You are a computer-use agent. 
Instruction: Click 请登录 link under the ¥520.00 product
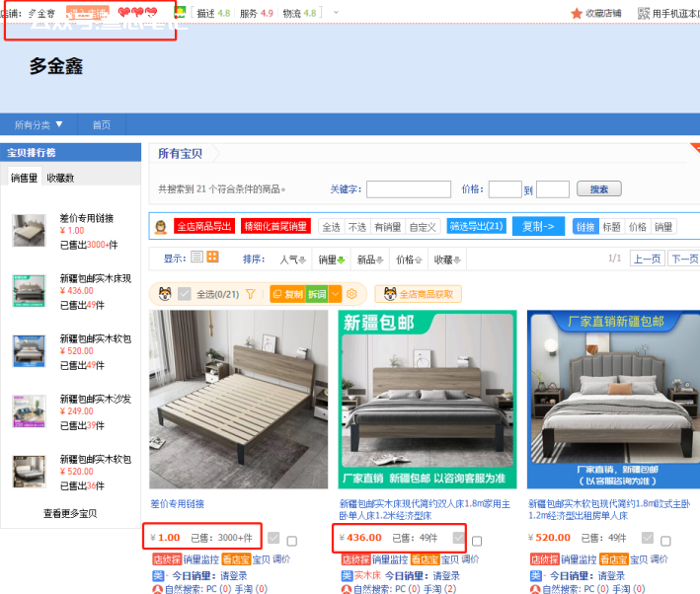(x=611, y=575)
